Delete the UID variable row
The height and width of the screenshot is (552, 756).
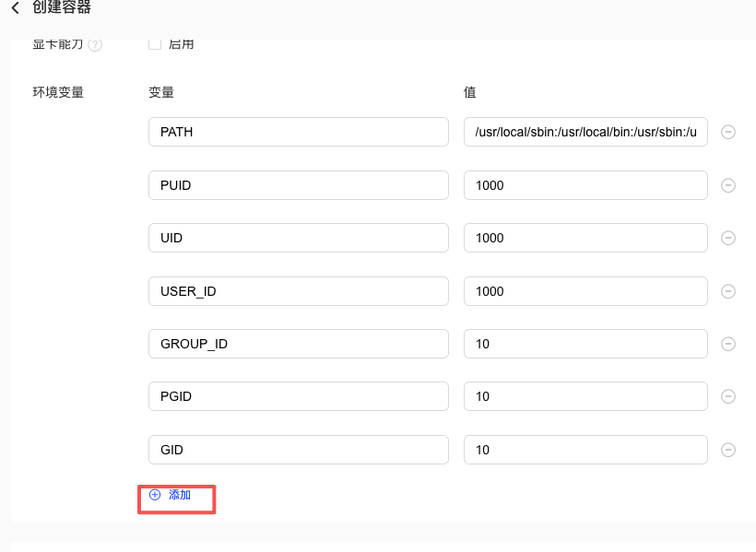coord(727,238)
